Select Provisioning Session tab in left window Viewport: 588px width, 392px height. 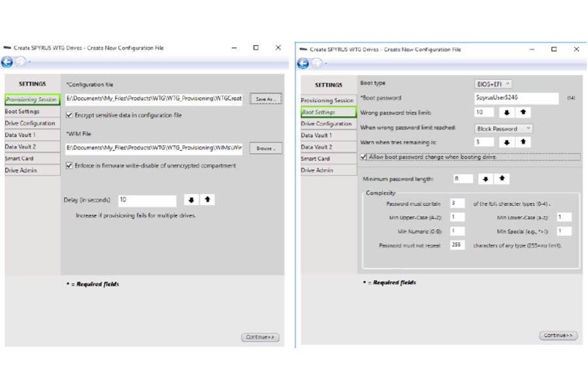32,100
